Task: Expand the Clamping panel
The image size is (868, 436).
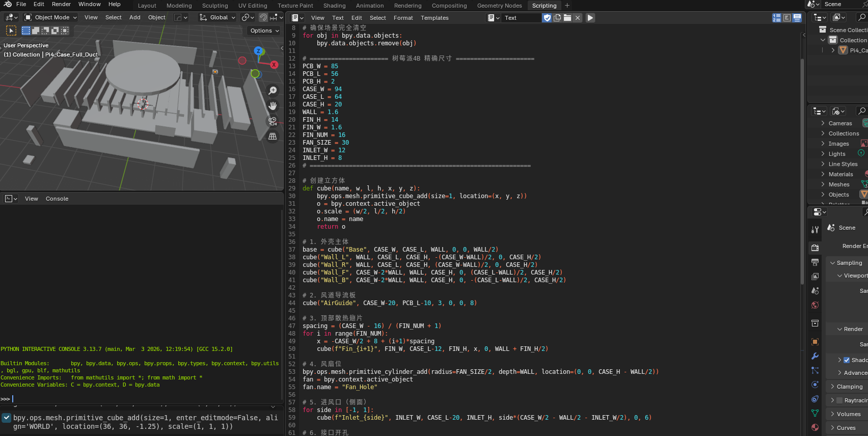Action: 849,387
